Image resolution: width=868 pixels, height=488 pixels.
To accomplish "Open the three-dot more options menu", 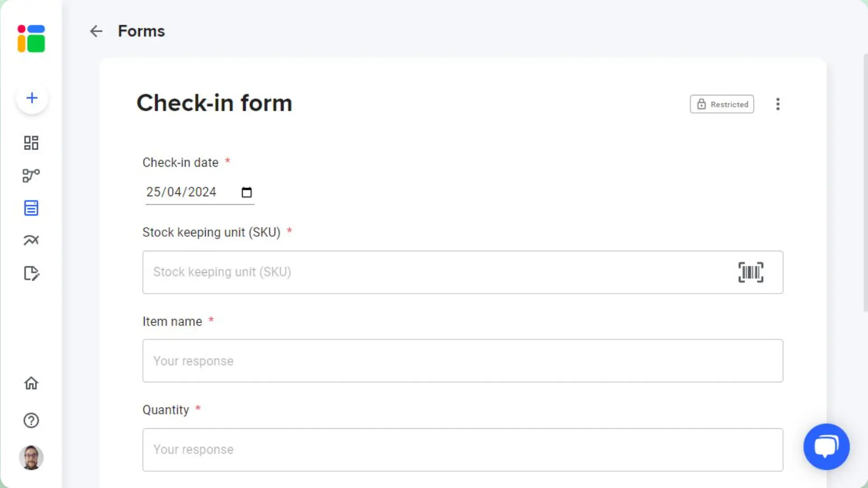I will pyautogui.click(x=778, y=104).
